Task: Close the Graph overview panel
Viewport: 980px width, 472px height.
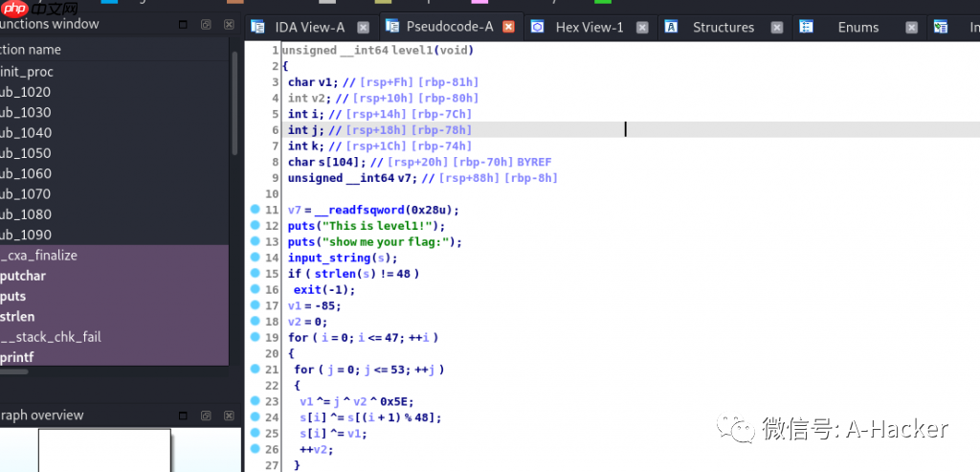Action: [x=229, y=416]
